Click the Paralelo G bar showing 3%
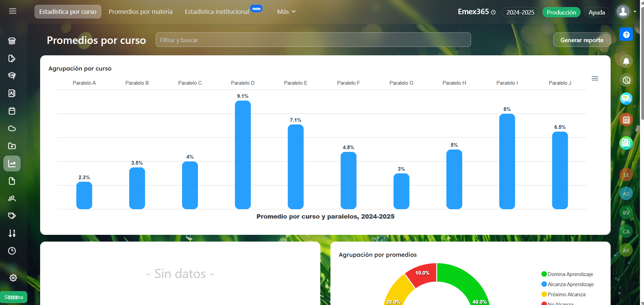 401,191
